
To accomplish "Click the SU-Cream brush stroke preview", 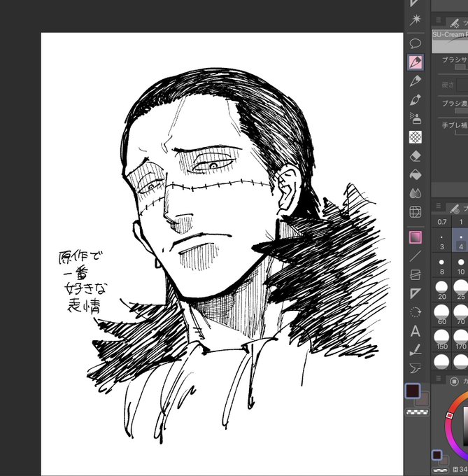I will tap(450, 41).
